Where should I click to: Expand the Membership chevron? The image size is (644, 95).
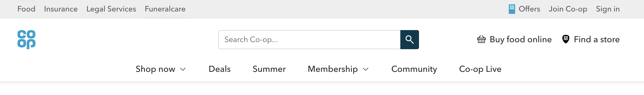tap(366, 69)
